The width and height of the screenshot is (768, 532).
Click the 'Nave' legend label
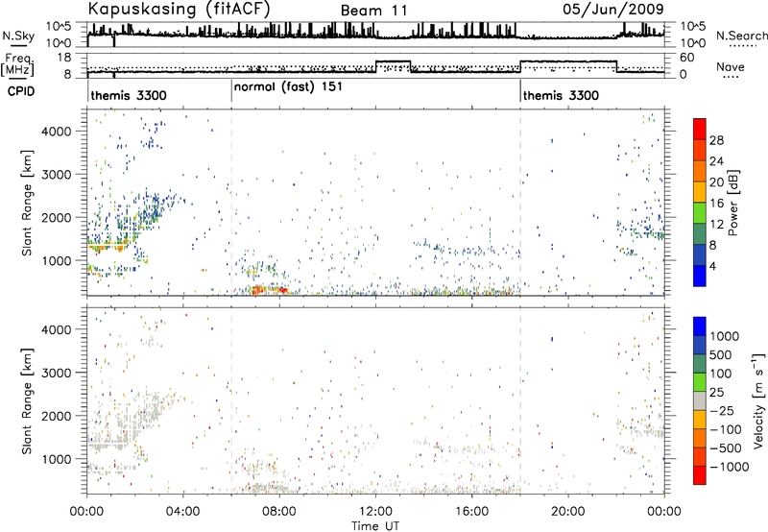click(x=731, y=66)
